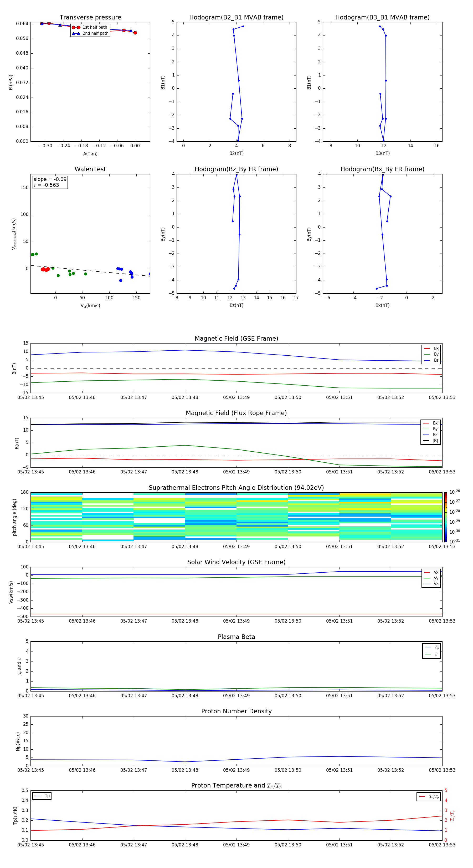473x868 pixels.
Task: Click the "Hodogram(Bz_By FR frame)" title
Action: pyautogui.click(x=236, y=169)
